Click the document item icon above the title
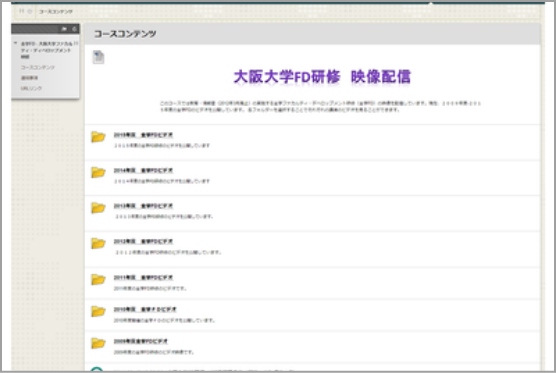This screenshot has height=373, width=556. click(98, 57)
